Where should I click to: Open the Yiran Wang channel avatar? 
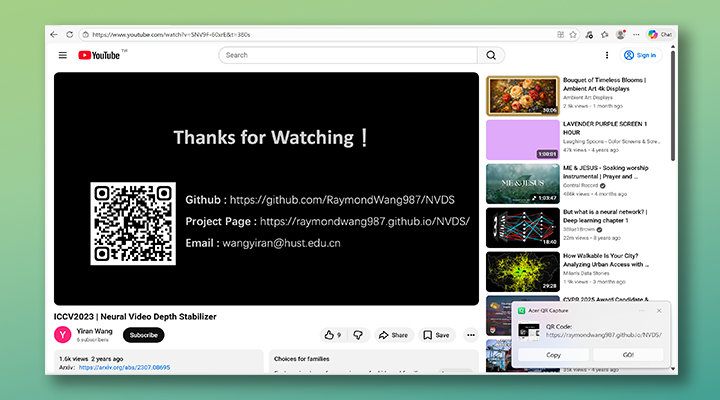62,335
